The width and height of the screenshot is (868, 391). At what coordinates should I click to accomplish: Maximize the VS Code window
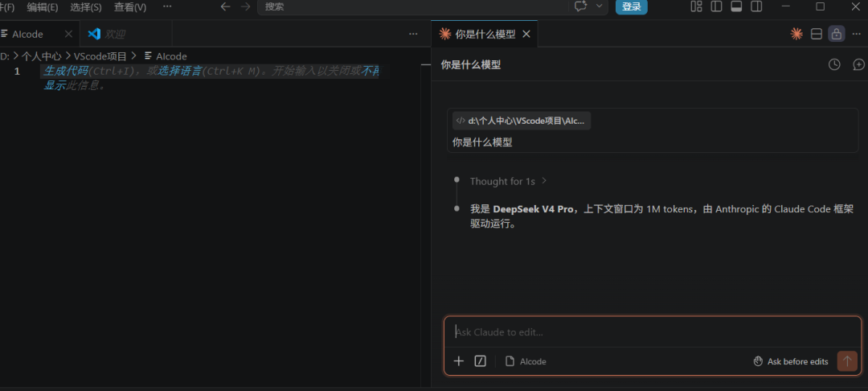(x=821, y=6)
